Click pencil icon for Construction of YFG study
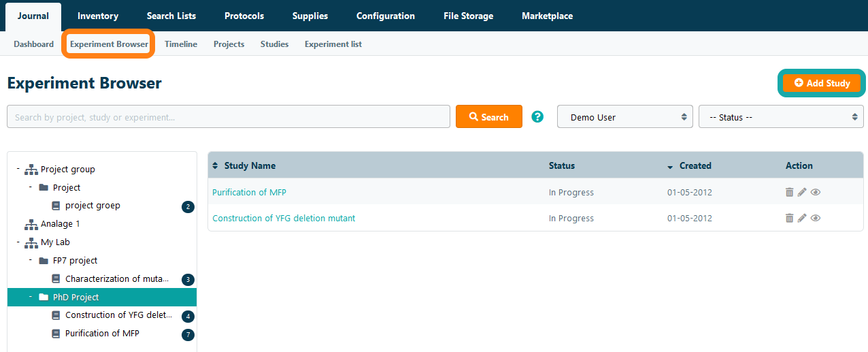Viewport: 868px width, 352px height. click(x=802, y=219)
